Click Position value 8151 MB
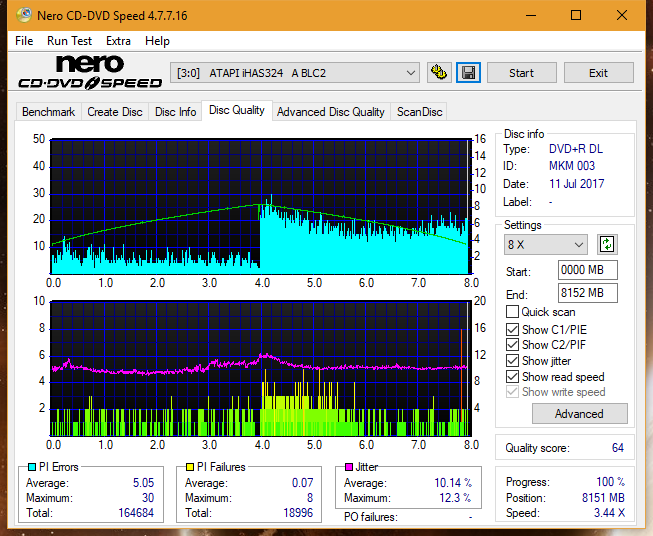This screenshot has height=536, width=653. 603,498
